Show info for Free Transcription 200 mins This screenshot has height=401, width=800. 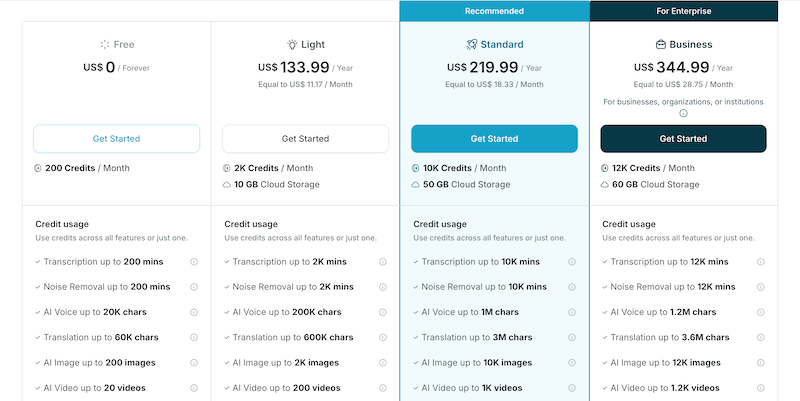194,262
